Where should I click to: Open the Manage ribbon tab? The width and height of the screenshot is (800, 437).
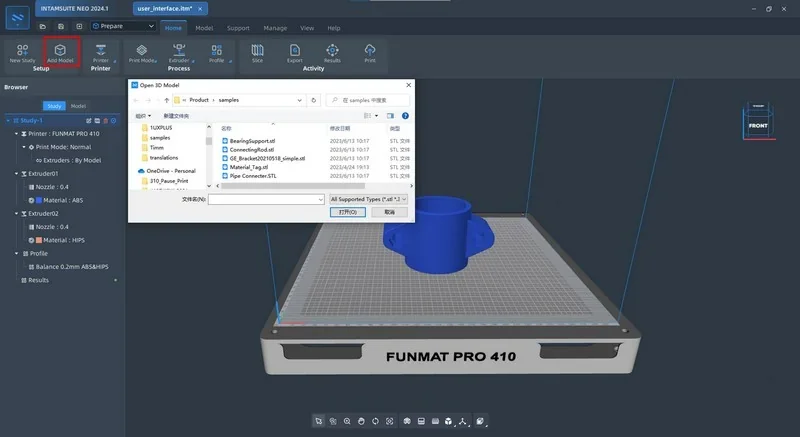[275, 28]
